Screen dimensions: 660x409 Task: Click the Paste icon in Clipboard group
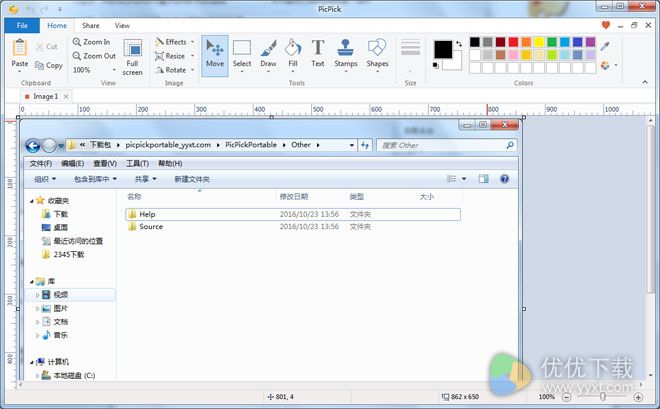(19, 48)
